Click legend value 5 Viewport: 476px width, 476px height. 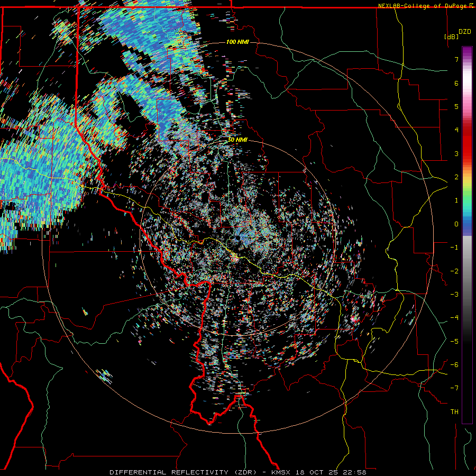pos(456,106)
